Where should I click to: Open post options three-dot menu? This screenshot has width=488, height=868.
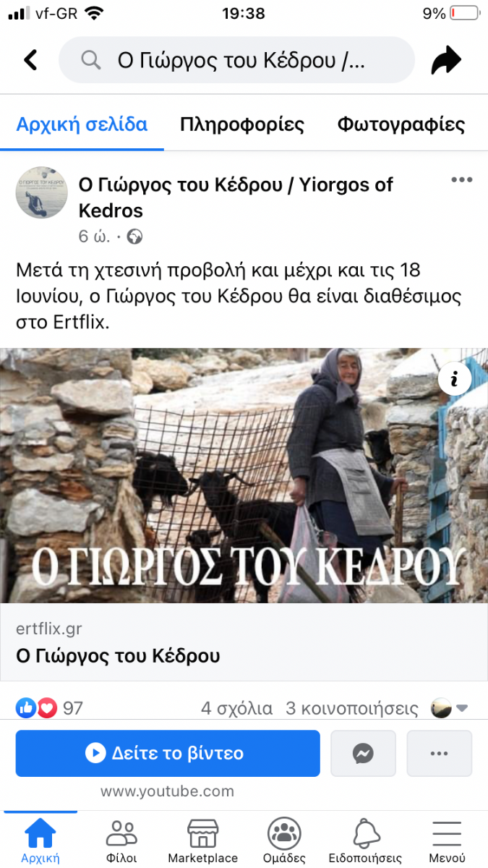click(461, 180)
